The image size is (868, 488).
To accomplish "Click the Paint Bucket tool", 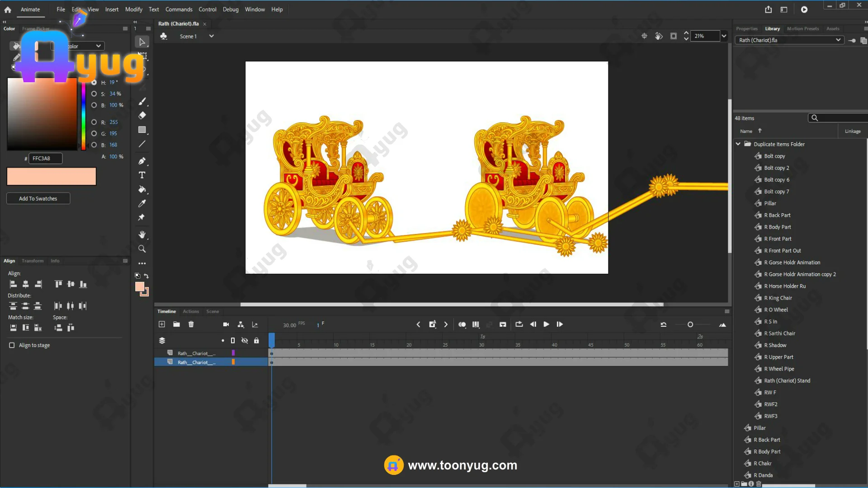I will [142, 189].
